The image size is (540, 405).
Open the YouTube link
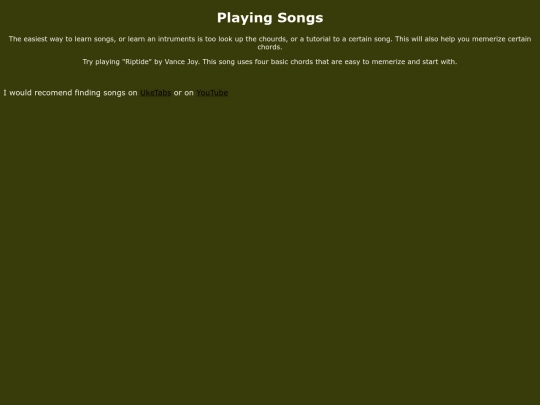click(212, 93)
